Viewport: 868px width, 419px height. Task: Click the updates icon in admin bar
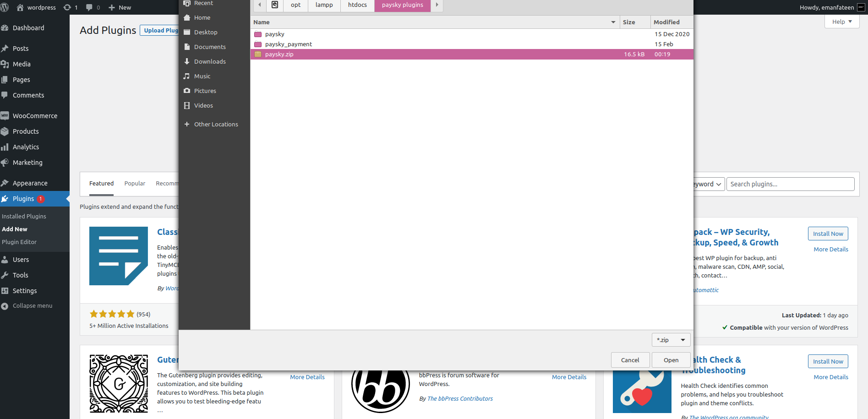[x=67, y=7]
